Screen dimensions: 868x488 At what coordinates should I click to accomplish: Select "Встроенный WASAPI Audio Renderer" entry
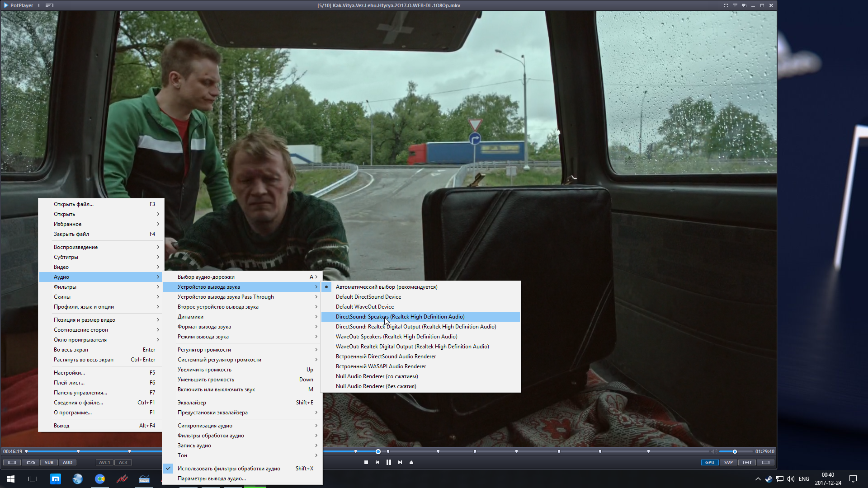[381, 366]
